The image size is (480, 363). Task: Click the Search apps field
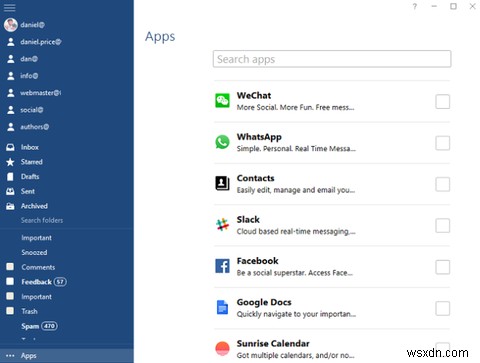pos(332,59)
